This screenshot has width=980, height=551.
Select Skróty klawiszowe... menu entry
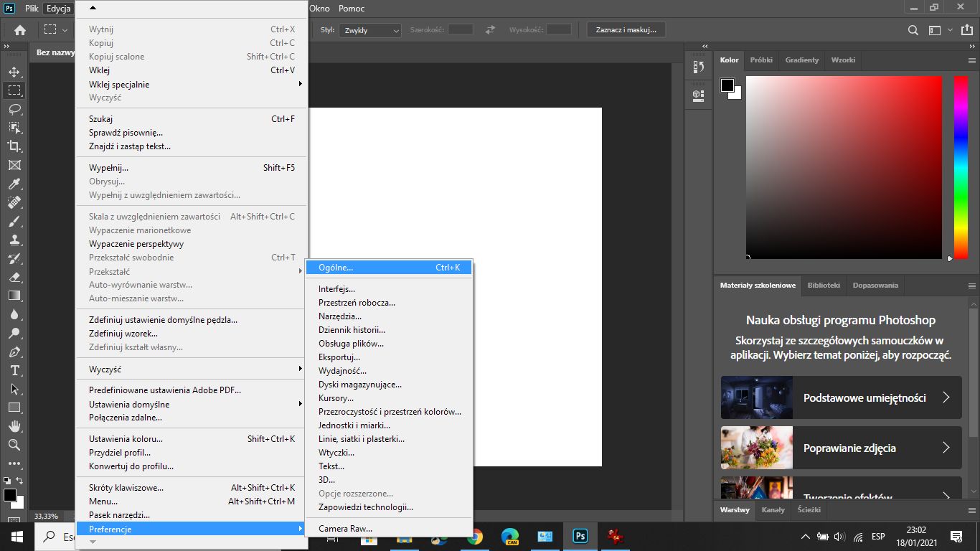tap(192, 488)
